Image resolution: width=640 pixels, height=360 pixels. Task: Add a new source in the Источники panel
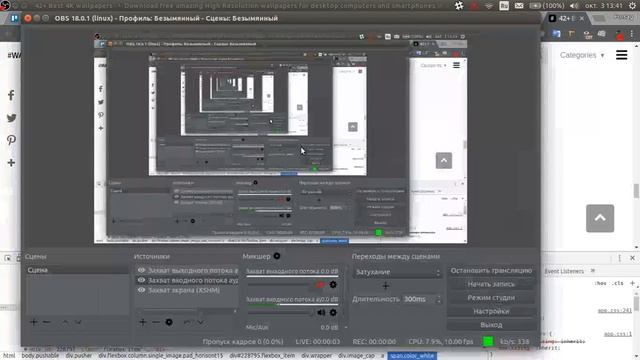(x=142, y=322)
